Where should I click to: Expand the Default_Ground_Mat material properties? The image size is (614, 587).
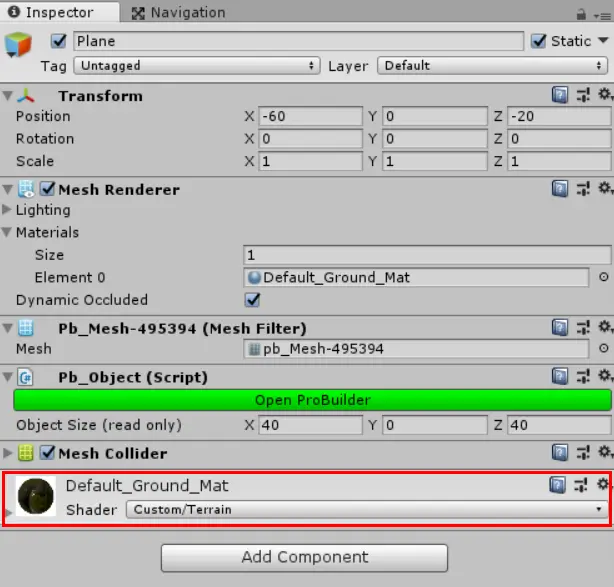point(9,512)
